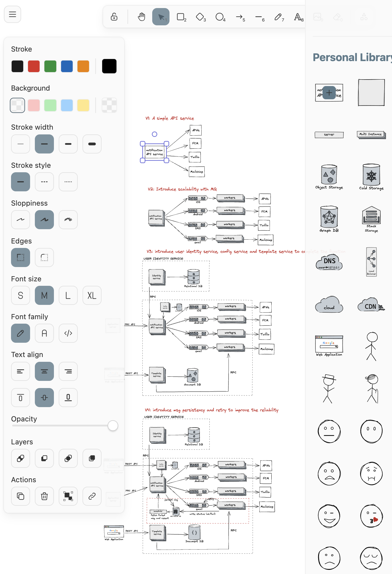Screen dimensions: 392x574
Task: Select the Pencil draw tool
Action: pyautogui.click(x=278, y=17)
